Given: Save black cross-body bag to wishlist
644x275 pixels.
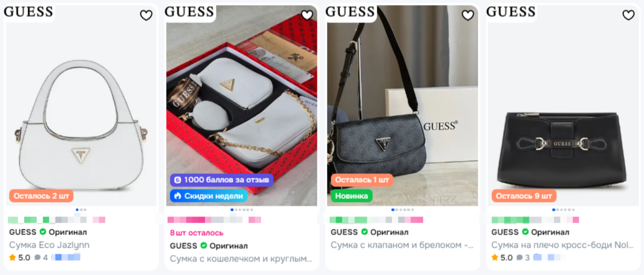Looking at the screenshot, I should tap(628, 16).
